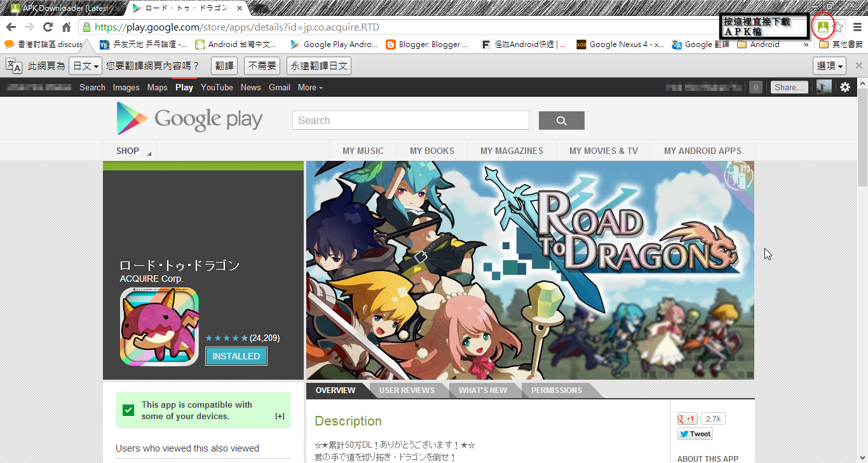Bookmark this page with the star icon

(x=838, y=27)
